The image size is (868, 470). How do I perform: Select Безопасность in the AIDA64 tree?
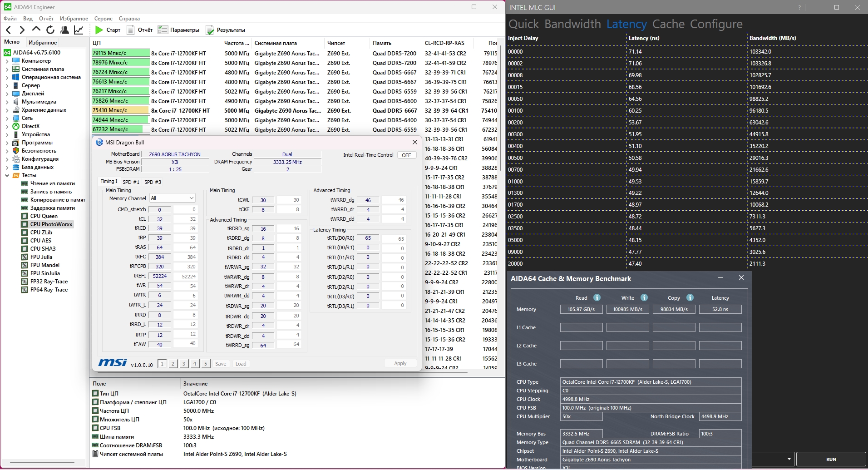point(39,151)
